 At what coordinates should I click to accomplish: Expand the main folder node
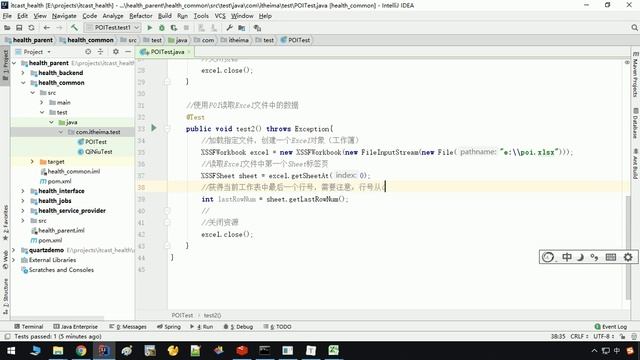click(42, 102)
